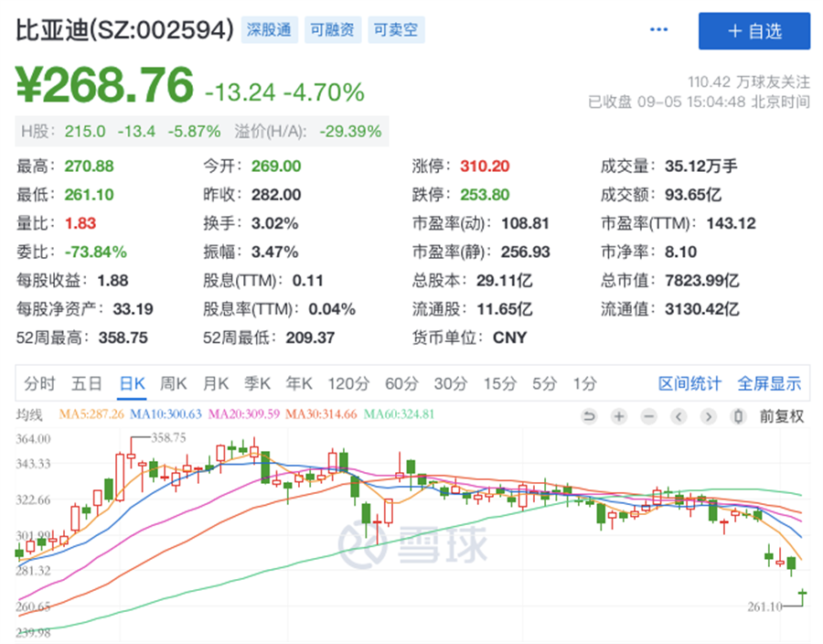Click the 成交额 value 93.65亿

pyautogui.click(x=693, y=195)
